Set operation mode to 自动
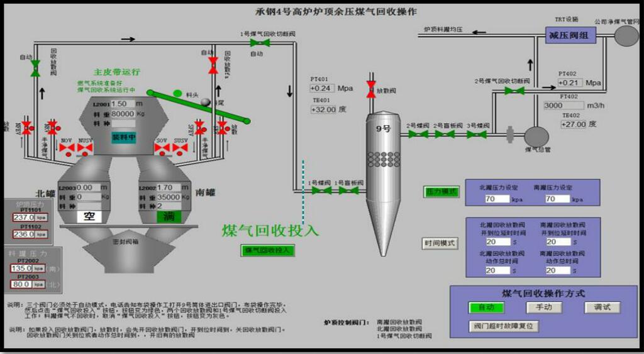Image resolution: width=644 pixels, height=354 pixels. (x=486, y=307)
